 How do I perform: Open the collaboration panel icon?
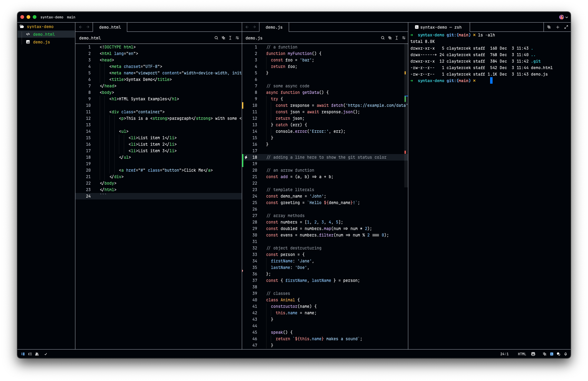[37, 354]
